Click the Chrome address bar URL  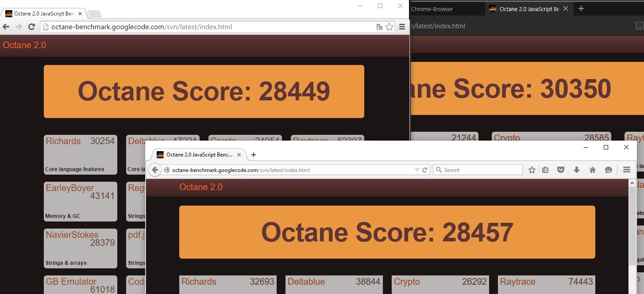pos(142,27)
